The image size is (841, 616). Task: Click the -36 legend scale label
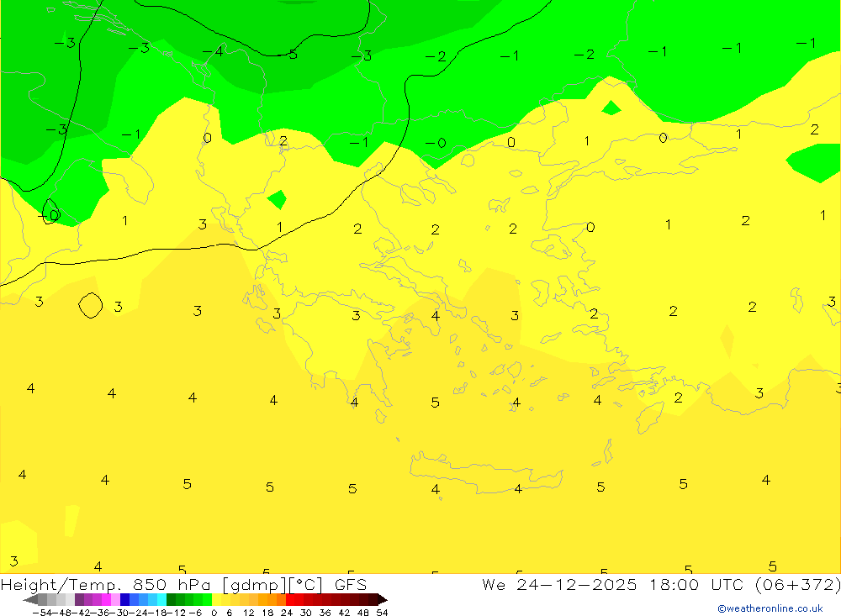pyautogui.click(x=100, y=613)
